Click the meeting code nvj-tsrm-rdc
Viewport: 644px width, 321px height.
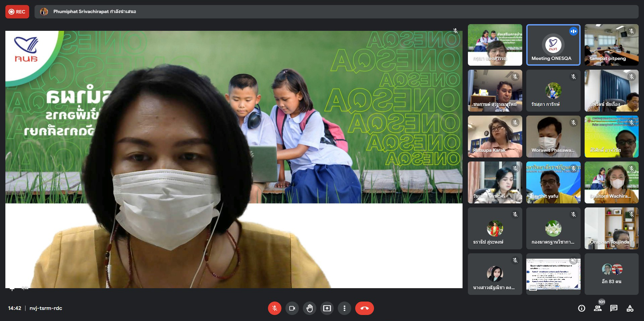(x=46, y=308)
